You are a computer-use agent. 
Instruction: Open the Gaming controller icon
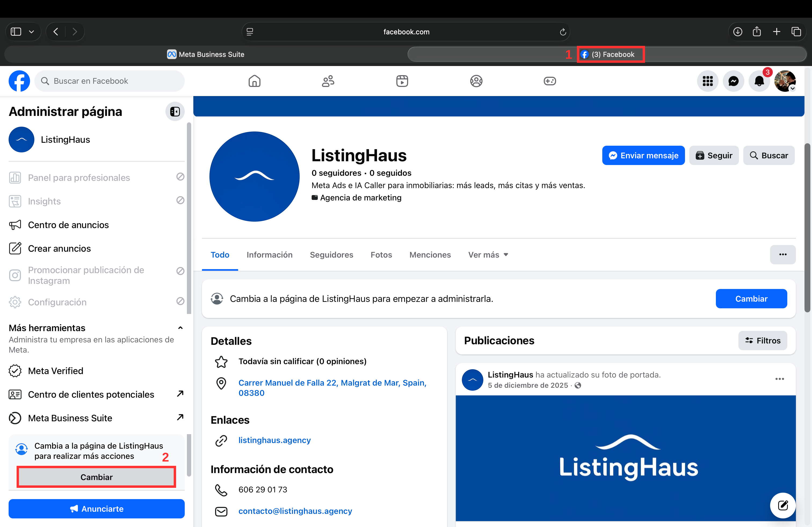coord(549,81)
